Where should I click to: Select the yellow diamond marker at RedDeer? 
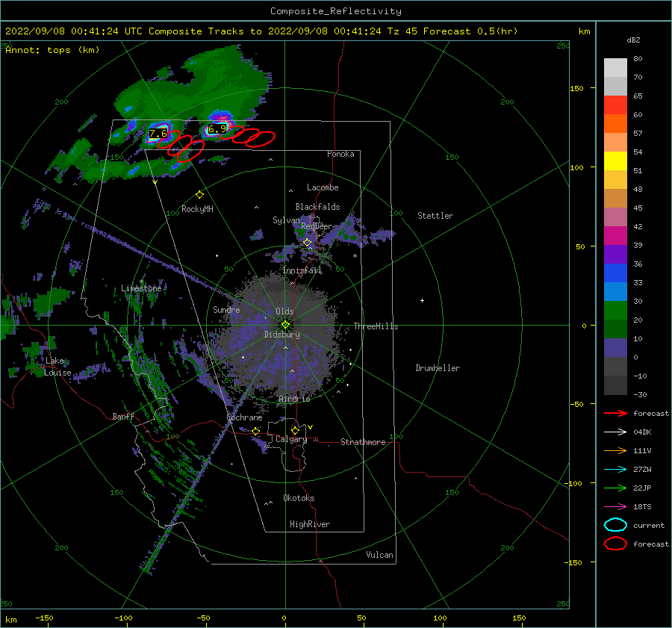click(x=308, y=243)
